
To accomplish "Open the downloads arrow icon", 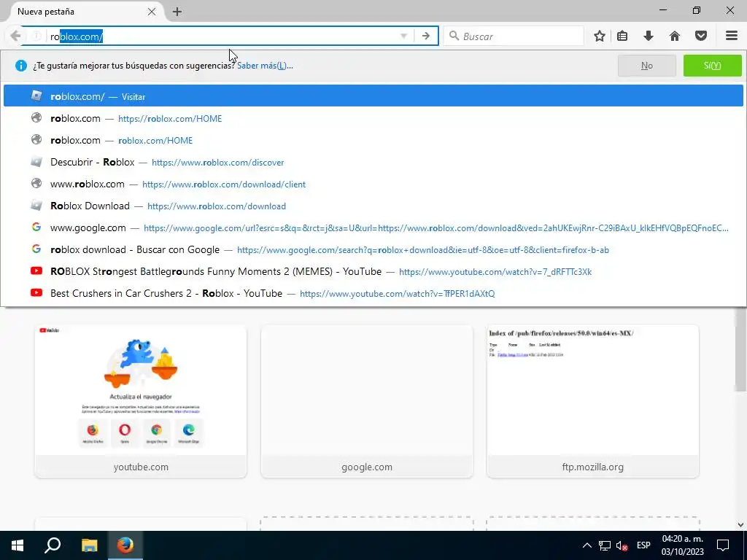I will [649, 36].
